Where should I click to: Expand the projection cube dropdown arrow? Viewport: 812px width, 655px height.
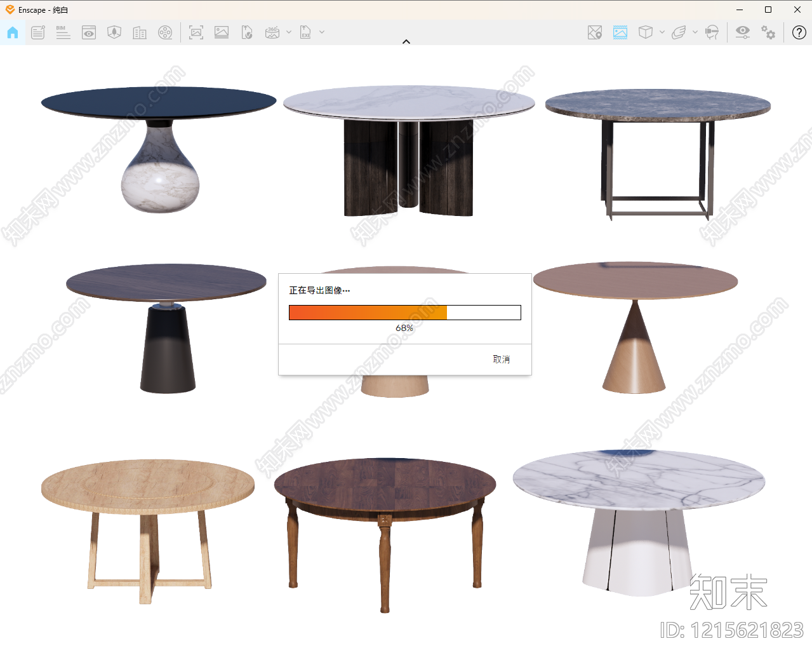click(662, 32)
